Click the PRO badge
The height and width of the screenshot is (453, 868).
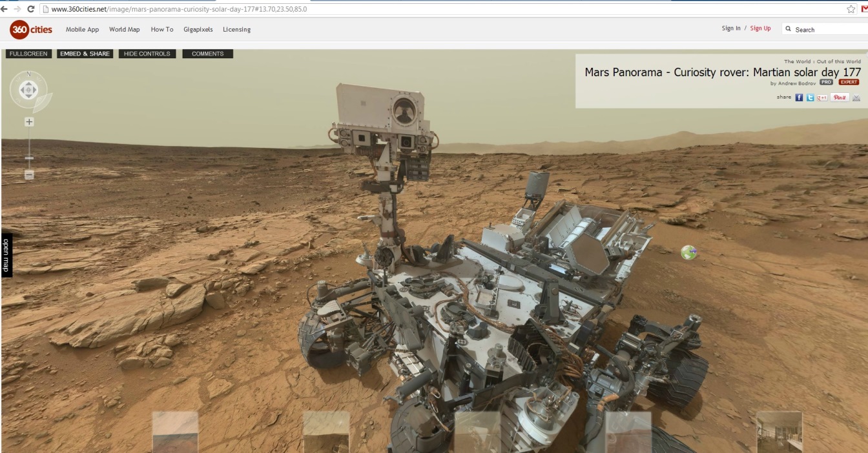coord(826,83)
